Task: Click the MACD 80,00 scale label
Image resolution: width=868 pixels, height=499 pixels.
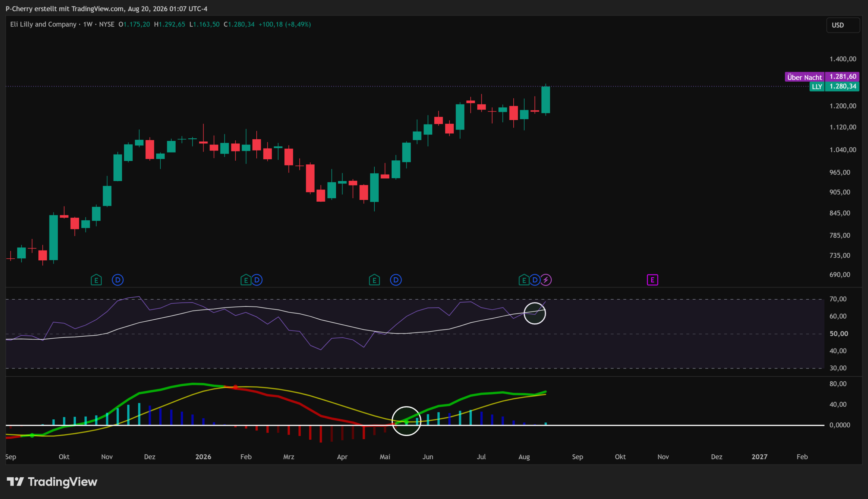Action: pyautogui.click(x=838, y=384)
